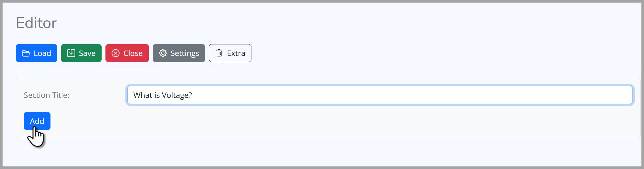Image resolution: width=644 pixels, height=169 pixels.
Task: Open Settings via the gray button label
Action: (185, 53)
